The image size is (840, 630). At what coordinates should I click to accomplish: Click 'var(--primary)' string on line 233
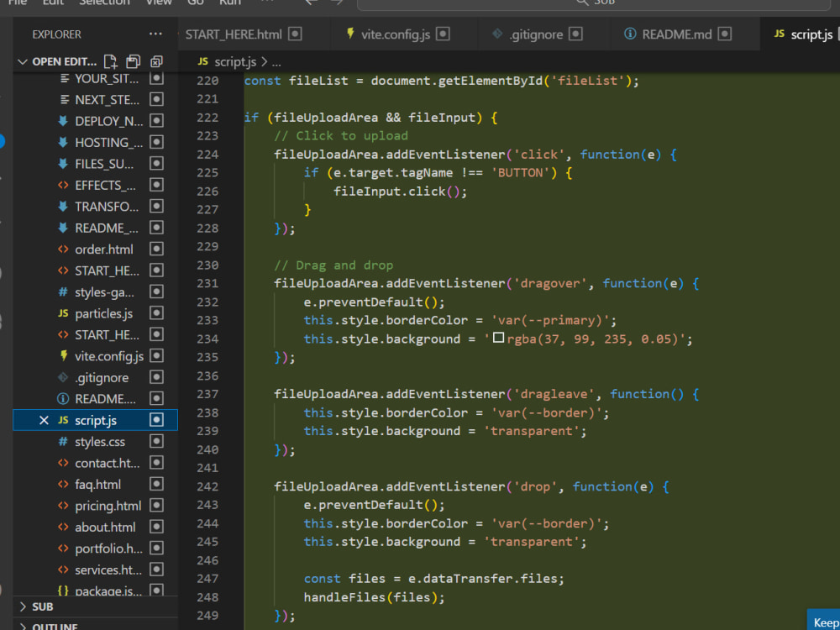(x=550, y=320)
